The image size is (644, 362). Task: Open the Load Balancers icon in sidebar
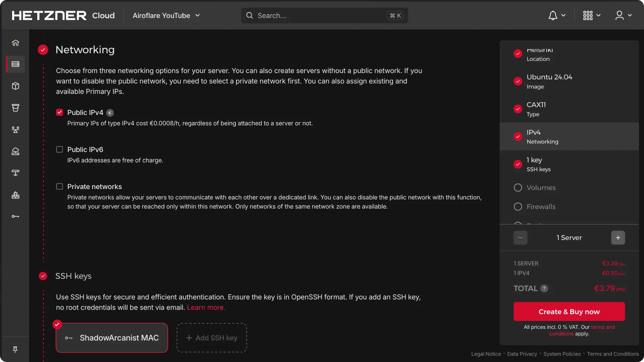[15, 129]
